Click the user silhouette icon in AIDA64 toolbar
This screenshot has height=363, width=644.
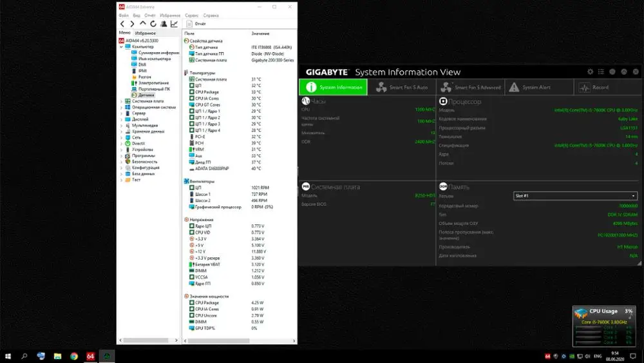(x=164, y=24)
